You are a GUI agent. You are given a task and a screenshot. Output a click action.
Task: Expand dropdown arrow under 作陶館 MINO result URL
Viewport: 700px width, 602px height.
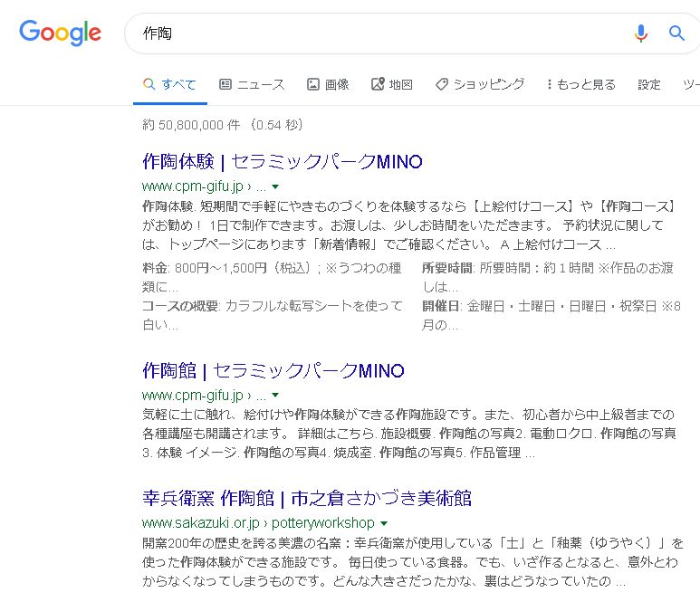(275, 395)
